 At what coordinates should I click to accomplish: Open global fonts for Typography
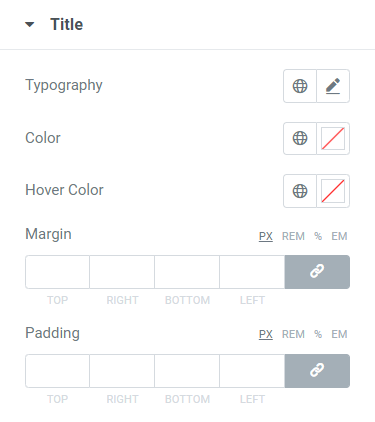tap(300, 86)
